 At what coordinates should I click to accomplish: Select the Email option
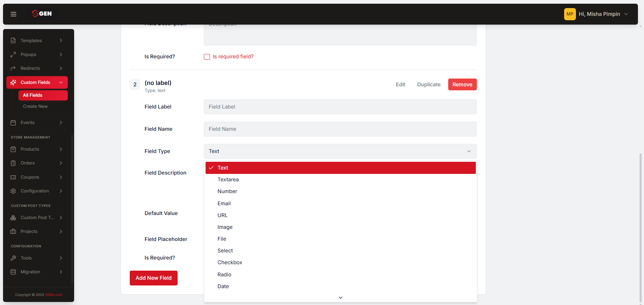(340, 204)
